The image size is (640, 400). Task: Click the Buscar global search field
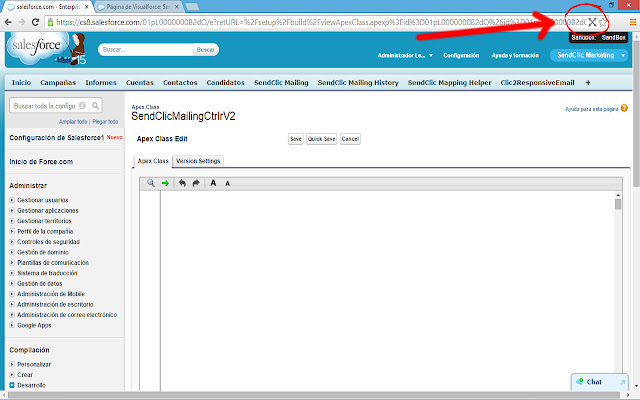(145, 50)
